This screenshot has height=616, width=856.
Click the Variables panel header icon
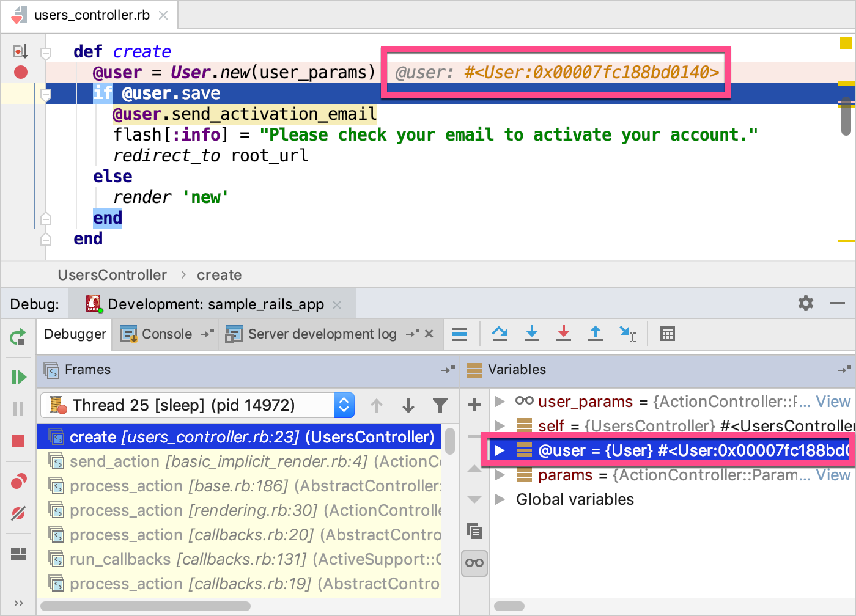474,370
